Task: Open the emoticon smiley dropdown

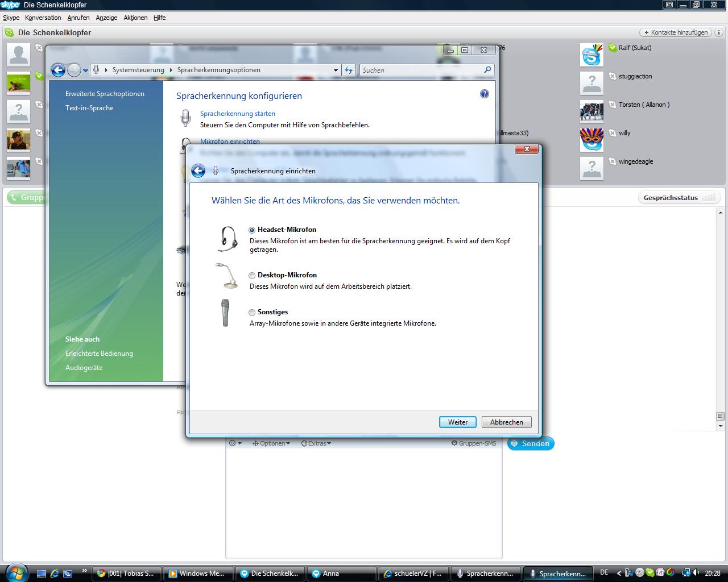Action: pos(235,443)
